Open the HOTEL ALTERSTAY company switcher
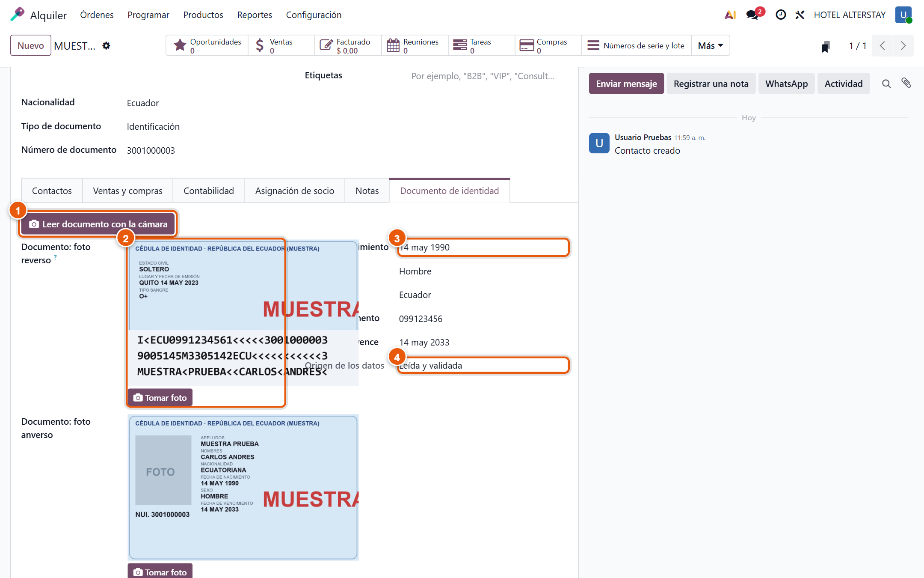 (850, 15)
